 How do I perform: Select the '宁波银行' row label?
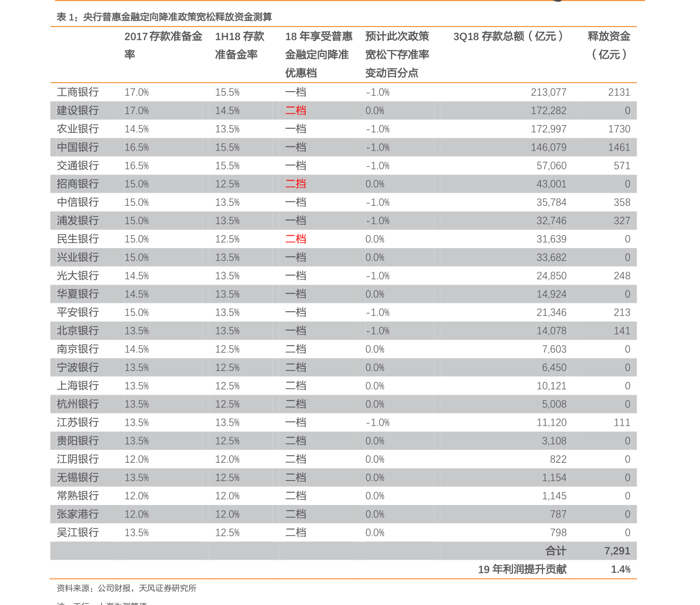[x=78, y=367]
